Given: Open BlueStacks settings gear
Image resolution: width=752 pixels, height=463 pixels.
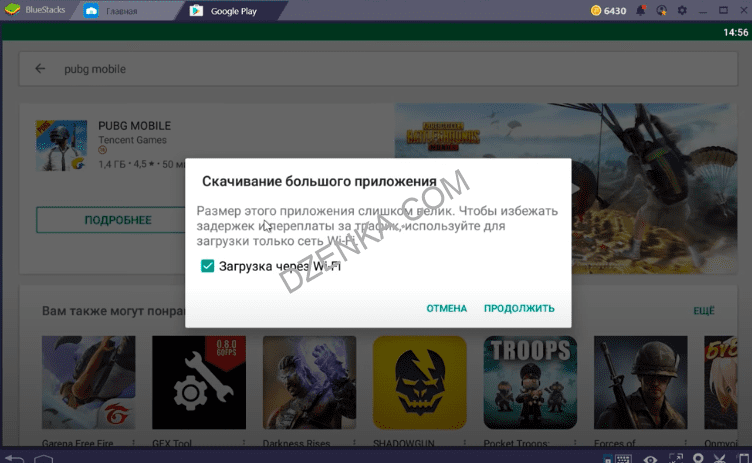Looking at the screenshot, I should (682, 11).
